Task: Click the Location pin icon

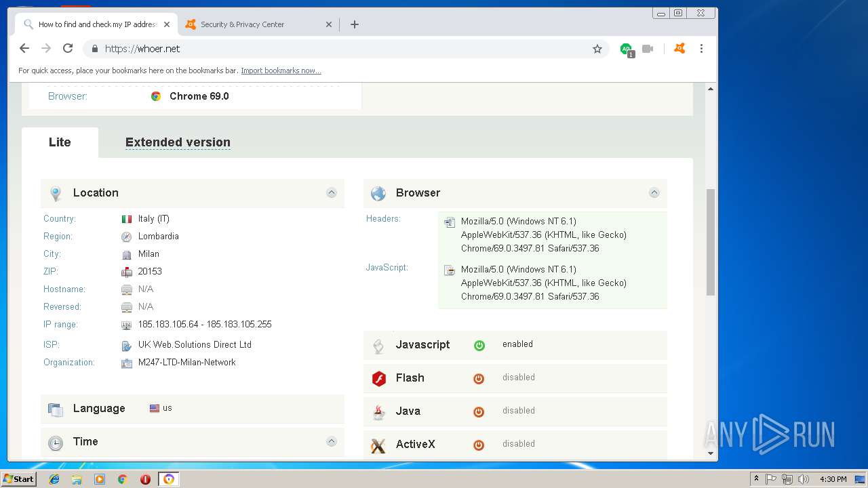Action: (x=56, y=194)
